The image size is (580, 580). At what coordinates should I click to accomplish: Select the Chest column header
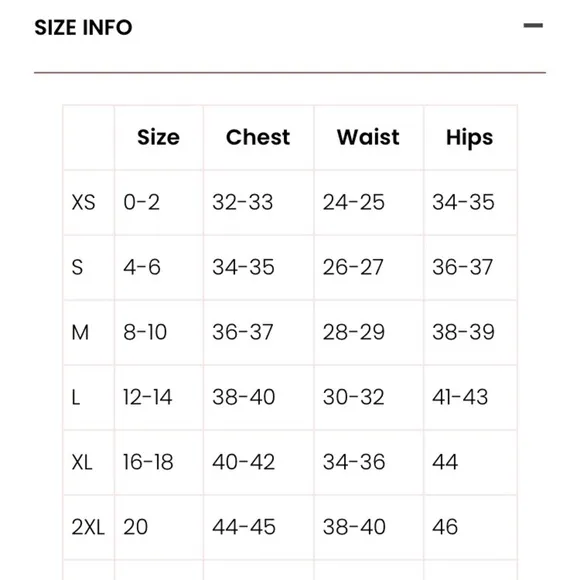tap(258, 137)
